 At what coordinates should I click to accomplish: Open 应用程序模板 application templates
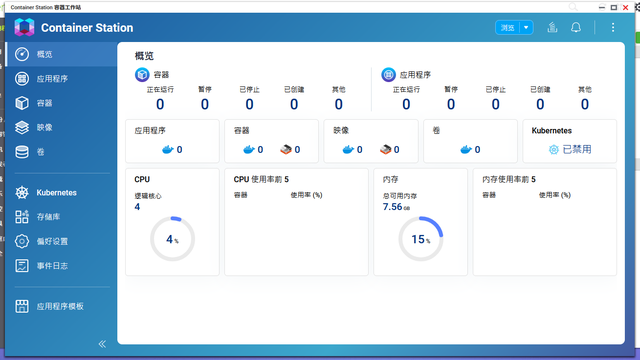tap(61, 306)
